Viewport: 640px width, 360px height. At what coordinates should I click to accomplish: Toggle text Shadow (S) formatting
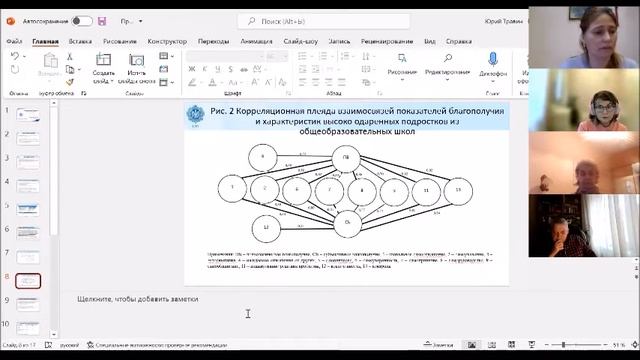tap(231, 69)
